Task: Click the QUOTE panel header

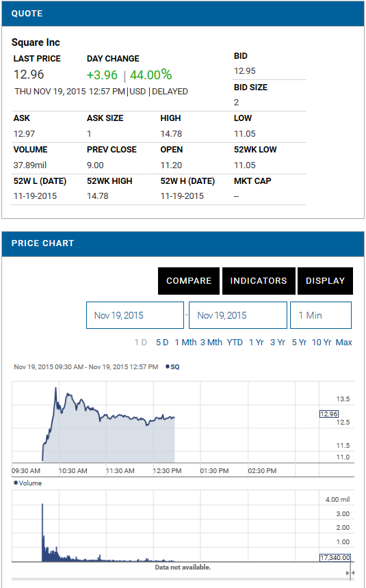Action: (183, 14)
